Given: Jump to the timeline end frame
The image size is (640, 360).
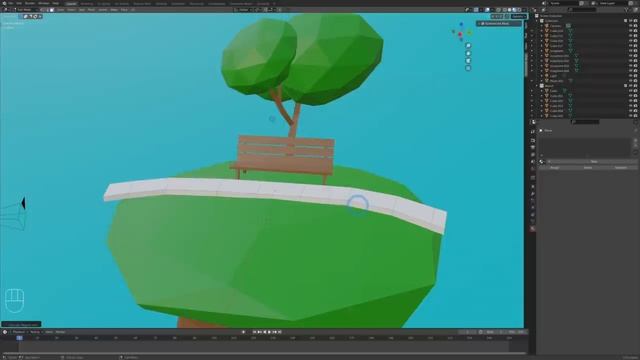Looking at the screenshot, I should (x=280, y=332).
